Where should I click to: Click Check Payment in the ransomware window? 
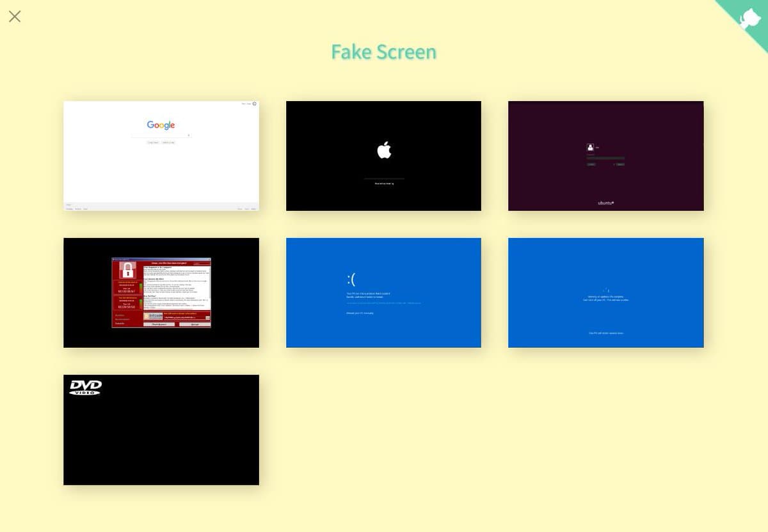pyautogui.click(x=159, y=324)
